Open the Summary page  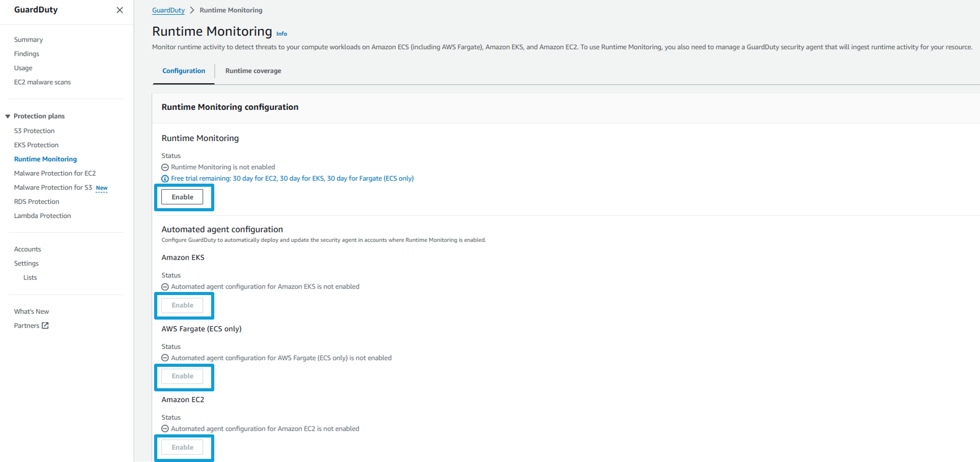coord(29,40)
